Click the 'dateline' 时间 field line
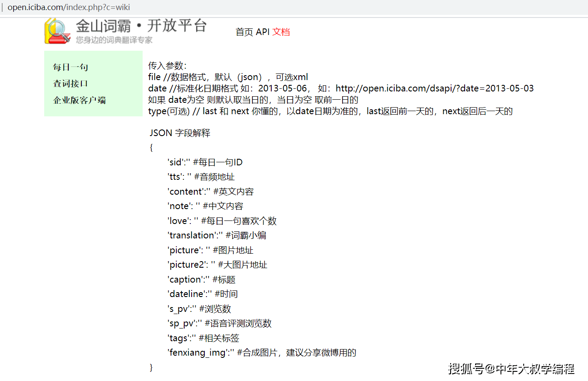The image size is (588, 381). [x=203, y=294]
